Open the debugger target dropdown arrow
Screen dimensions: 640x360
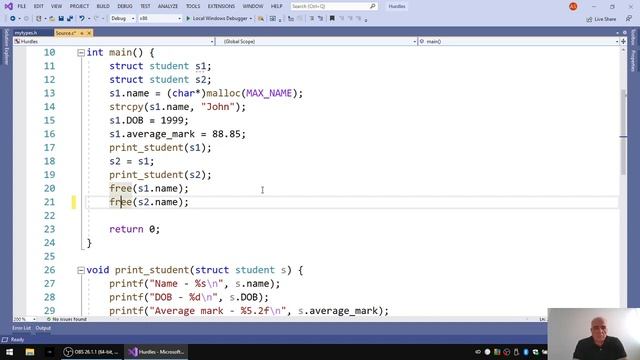[251, 18]
